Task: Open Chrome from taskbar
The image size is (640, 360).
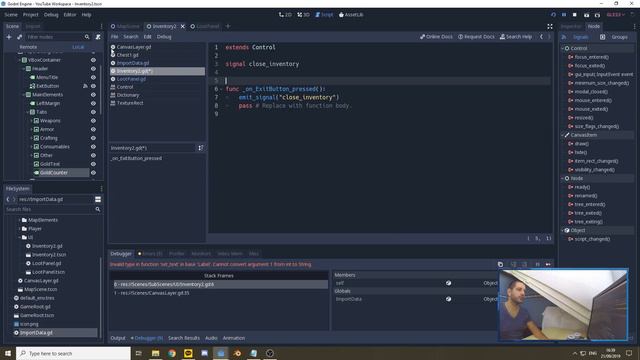Action: pyautogui.click(x=172, y=353)
